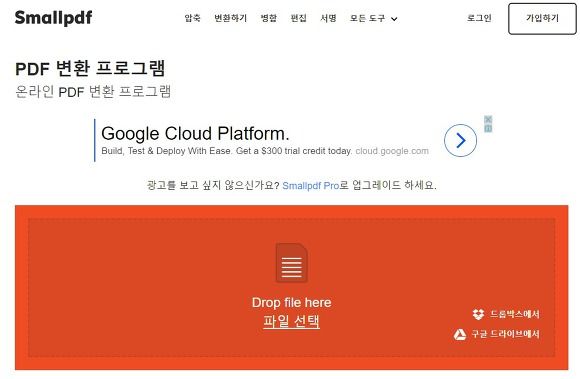580x379 pixels.
Task: Open the 서명 menu item
Action: click(x=328, y=18)
